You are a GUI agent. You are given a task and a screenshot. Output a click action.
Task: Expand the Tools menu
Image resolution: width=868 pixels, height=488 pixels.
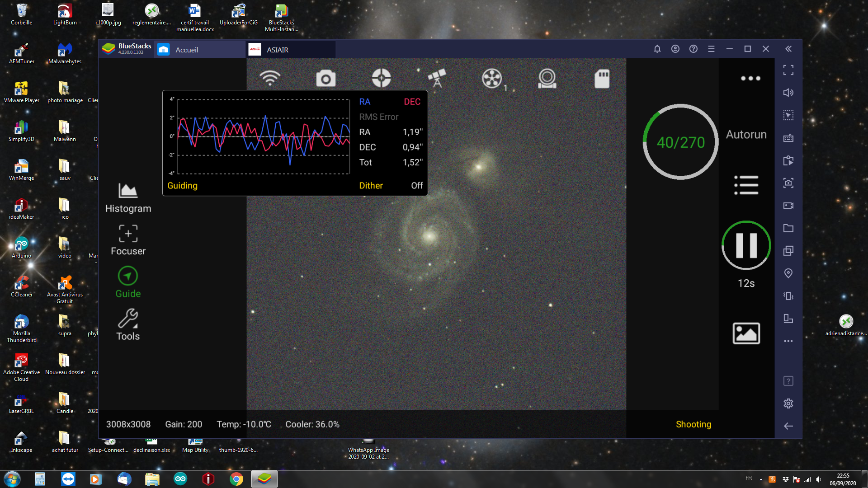(x=128, y=325)
